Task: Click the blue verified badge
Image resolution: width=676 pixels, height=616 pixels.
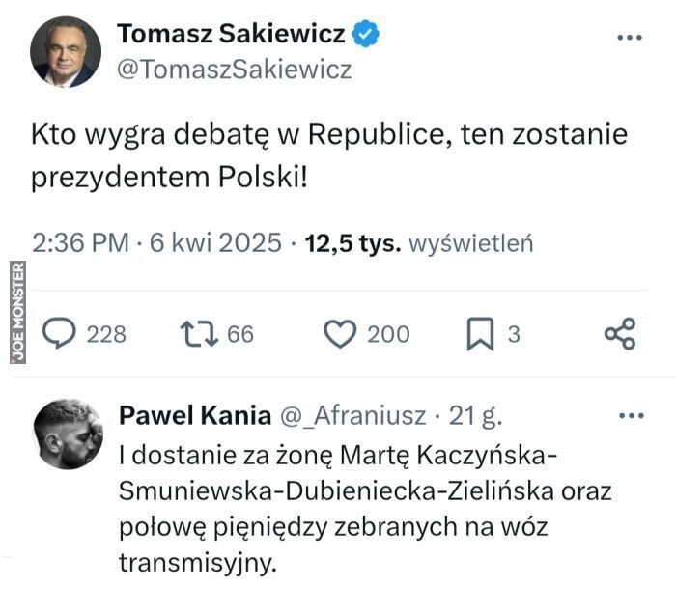Action: [365, 35]
